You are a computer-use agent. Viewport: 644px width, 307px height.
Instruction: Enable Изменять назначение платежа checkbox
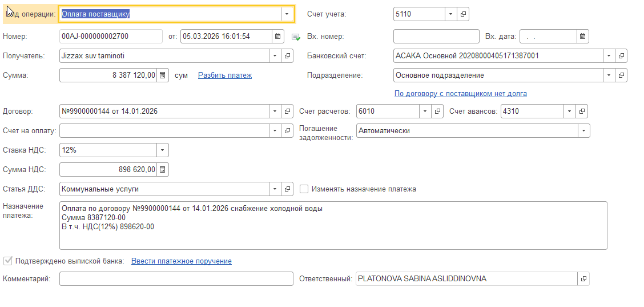pos(304,189)
